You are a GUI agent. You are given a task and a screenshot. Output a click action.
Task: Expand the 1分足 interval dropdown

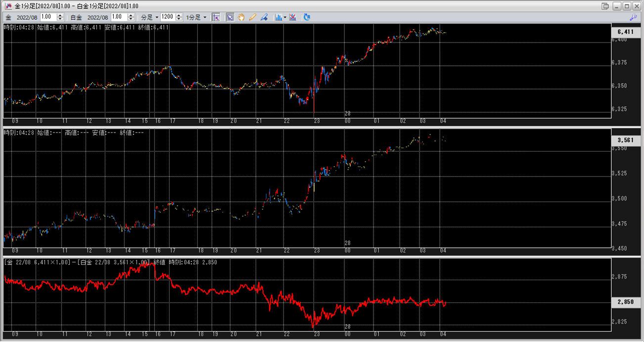click(196, 17)
